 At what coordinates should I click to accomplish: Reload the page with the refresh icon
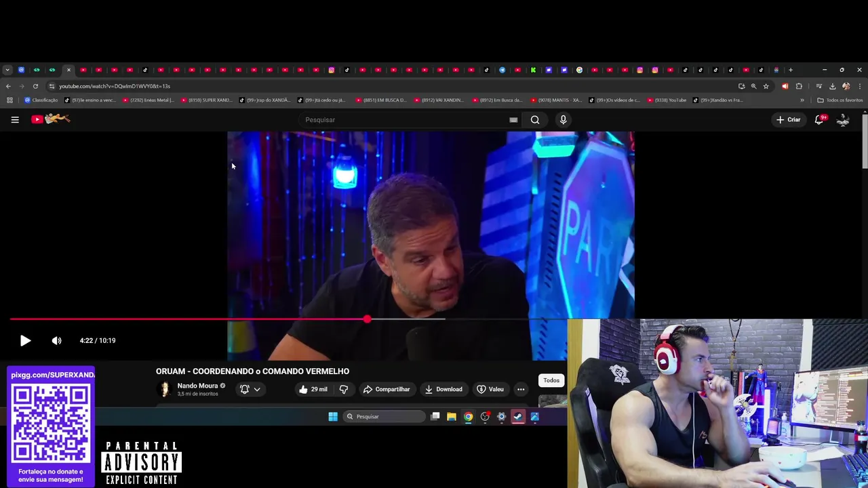[35, 86]
